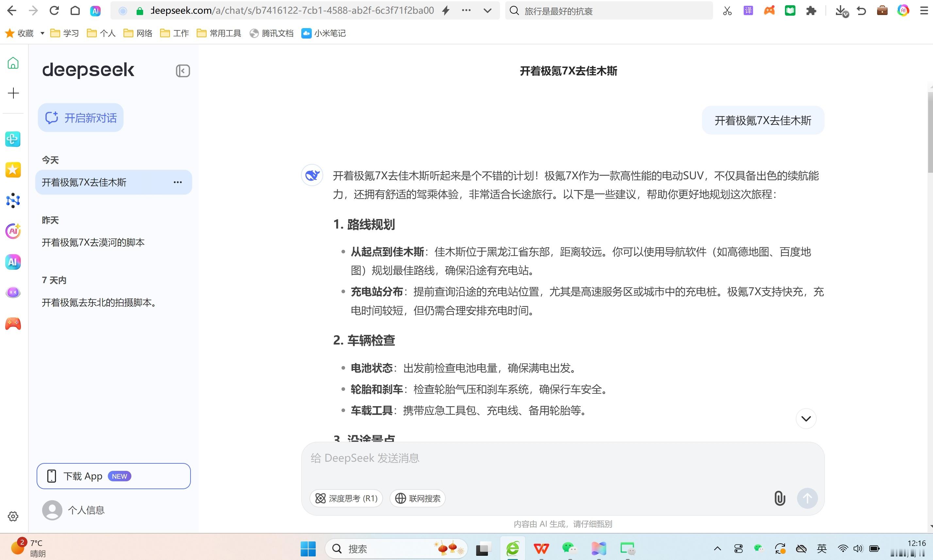Open chat 开着极氪去东北的拍摄脚本。
Screen dimensions: 933x560
pos(99,302)
